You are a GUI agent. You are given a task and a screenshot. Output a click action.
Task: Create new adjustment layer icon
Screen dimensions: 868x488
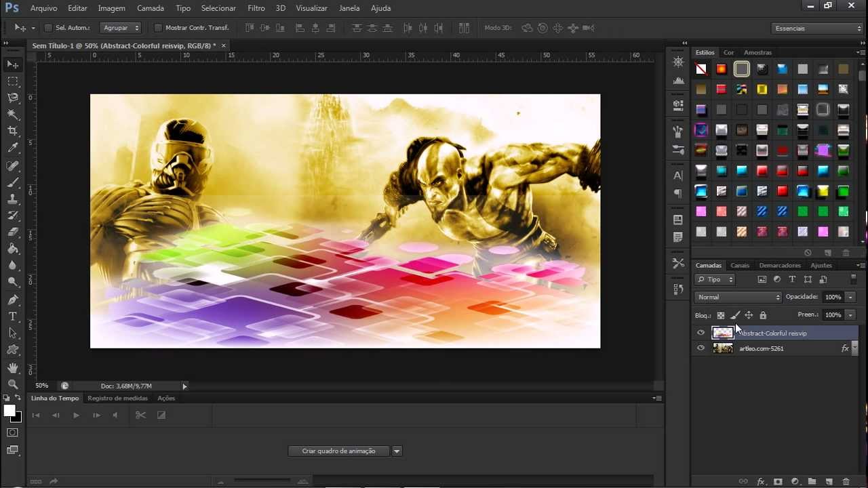click(x=795, y=482)
